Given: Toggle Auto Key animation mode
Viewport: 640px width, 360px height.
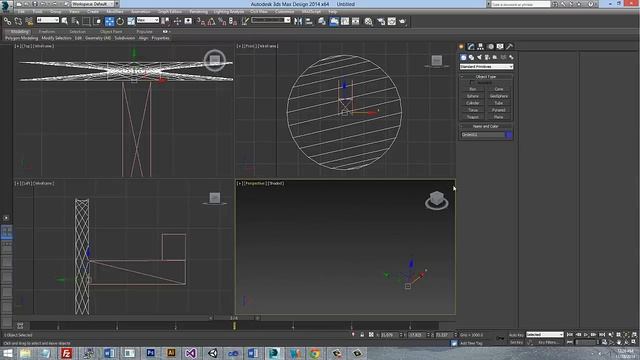Looking at the screenshot, I should point(516,335).
